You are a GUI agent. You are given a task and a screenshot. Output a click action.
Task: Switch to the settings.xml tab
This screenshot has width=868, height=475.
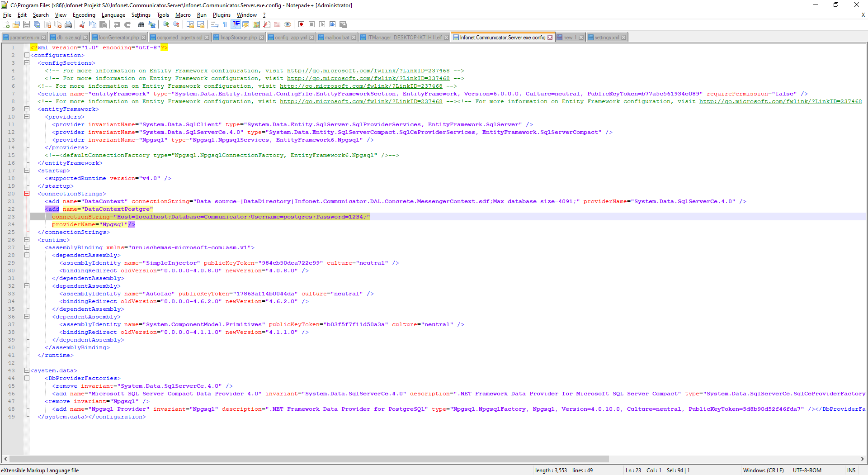[x=607, y=38]
